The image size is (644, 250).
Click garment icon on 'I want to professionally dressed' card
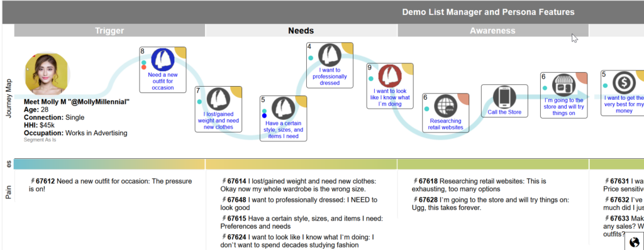point(330,56)
